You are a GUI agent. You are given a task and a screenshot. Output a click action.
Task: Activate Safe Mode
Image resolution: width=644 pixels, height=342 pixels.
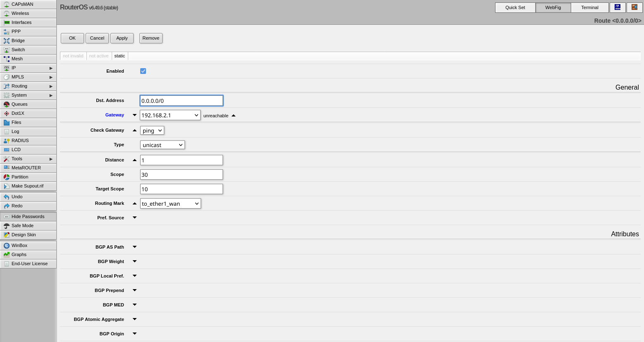(22, 226)
